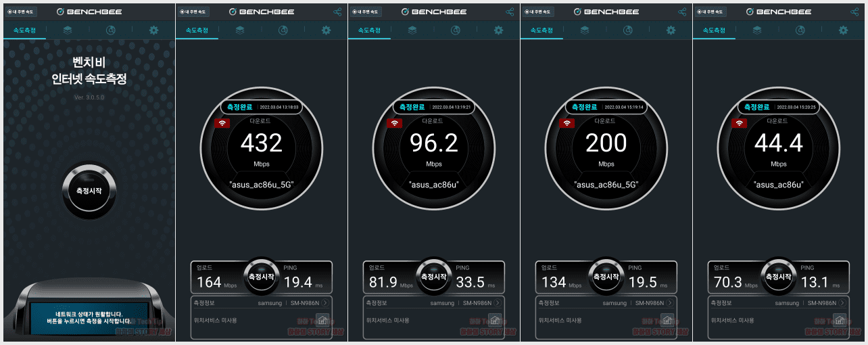
Task: Open settings gear on the intro screen
Action: tap(154, 30)
